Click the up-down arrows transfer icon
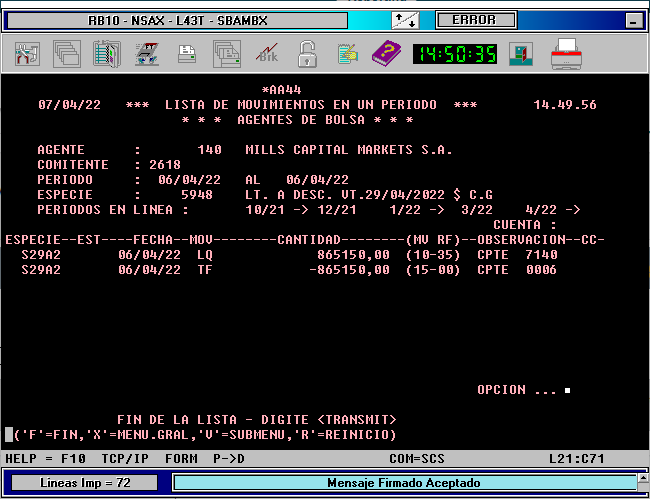The width and height of the screenshot is (650, 499). (405, 20)
